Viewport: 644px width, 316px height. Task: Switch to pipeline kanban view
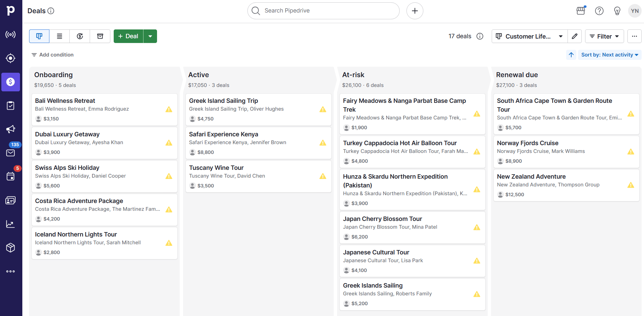[x=39, y=36]
